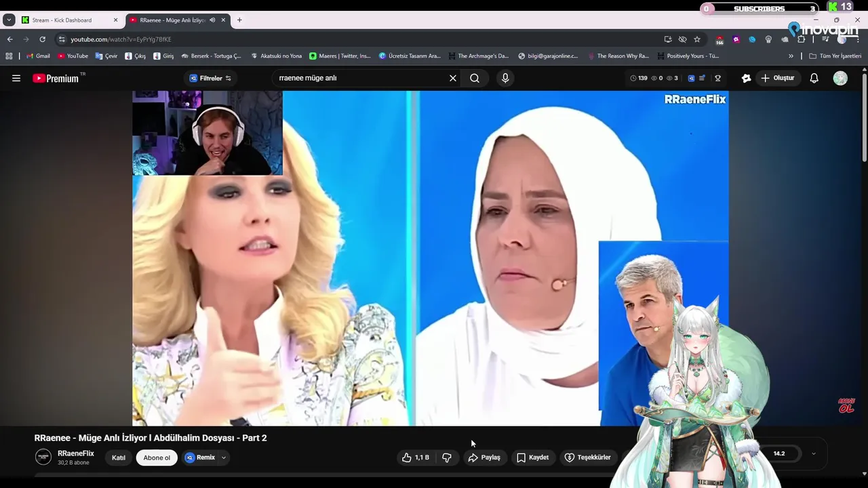Open the Tüm Yer İşaretleri folder
The height and width of the screenshot is (488, 868).
(x=835, y=56)
